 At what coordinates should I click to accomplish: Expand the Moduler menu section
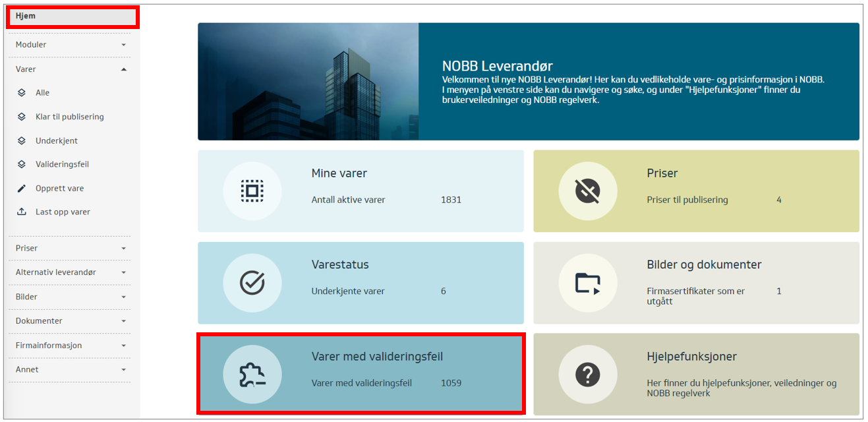(69, 45)
